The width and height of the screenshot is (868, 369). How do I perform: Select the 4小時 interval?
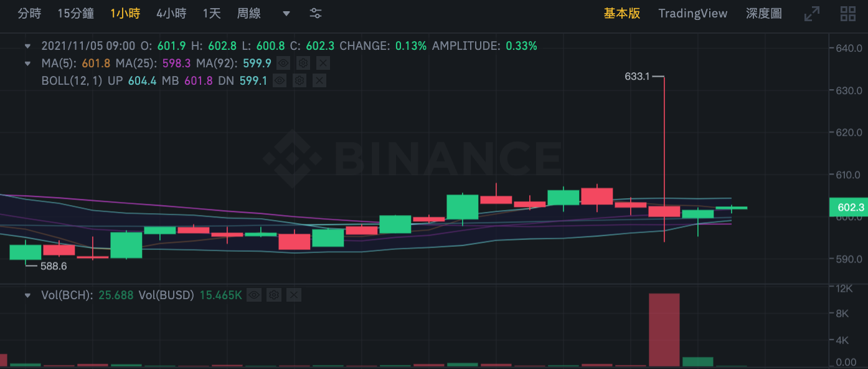tap(171, 14)
